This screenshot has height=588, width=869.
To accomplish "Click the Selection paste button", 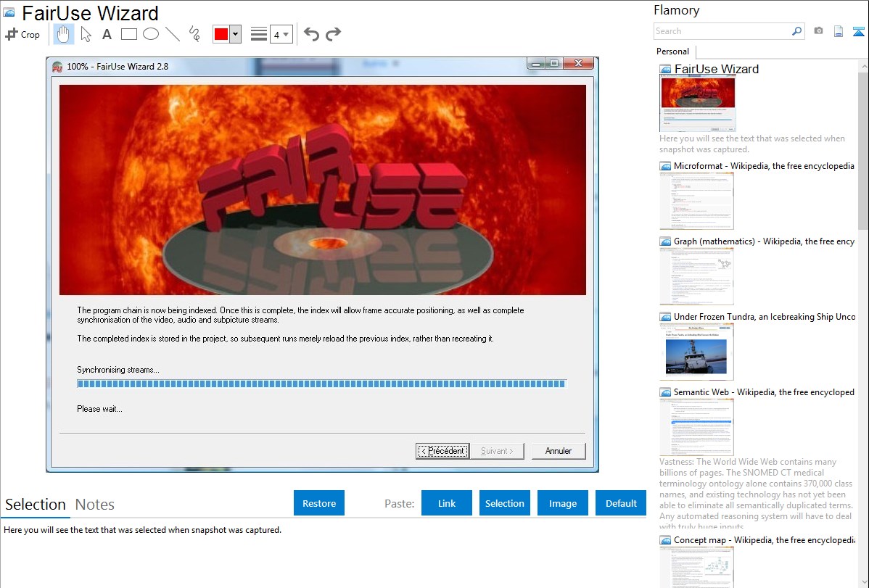I will click(x=505, y=503).
